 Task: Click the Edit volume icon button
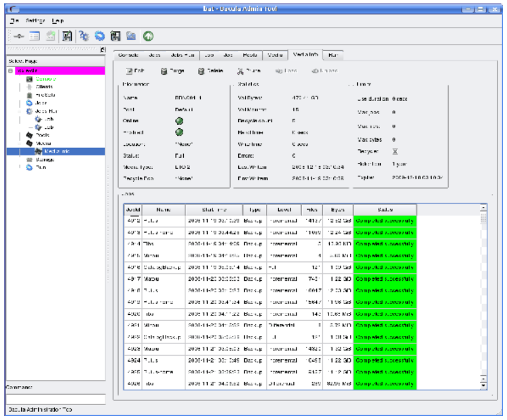click(132, 70)
